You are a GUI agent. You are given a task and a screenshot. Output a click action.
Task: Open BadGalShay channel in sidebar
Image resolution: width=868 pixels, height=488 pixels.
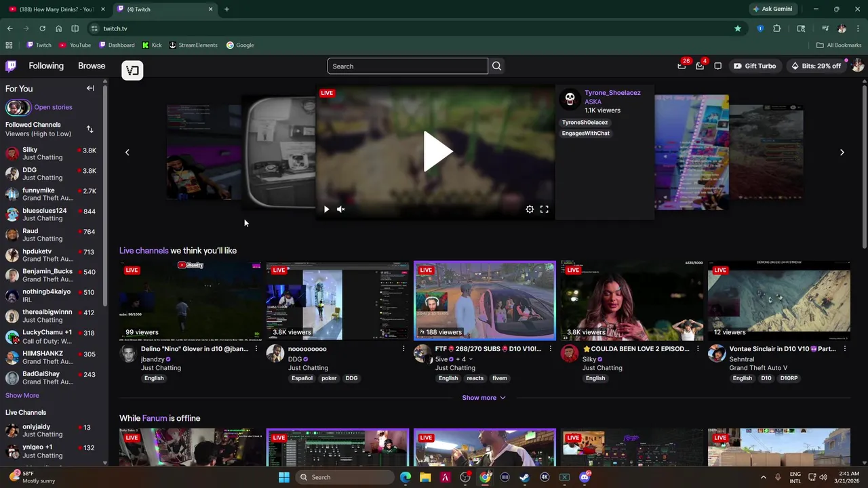[x=52, y=378]
